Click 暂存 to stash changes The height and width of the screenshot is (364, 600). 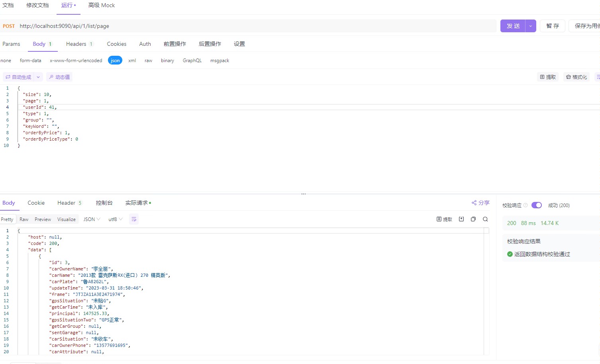point(553,25)
